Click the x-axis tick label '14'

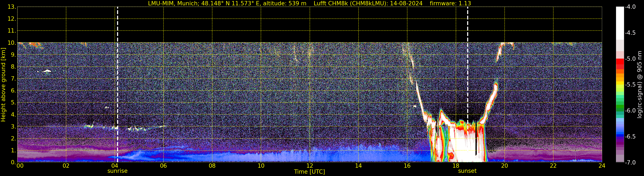(x=358, y=166)
